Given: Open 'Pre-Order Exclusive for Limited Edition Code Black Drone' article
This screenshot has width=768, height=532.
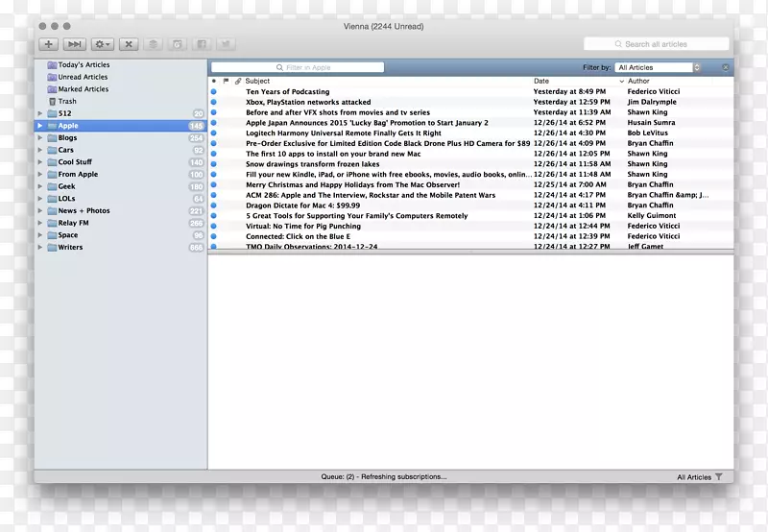Looking at the screenshot, I should pyautogui.click(x=388, y=143).
